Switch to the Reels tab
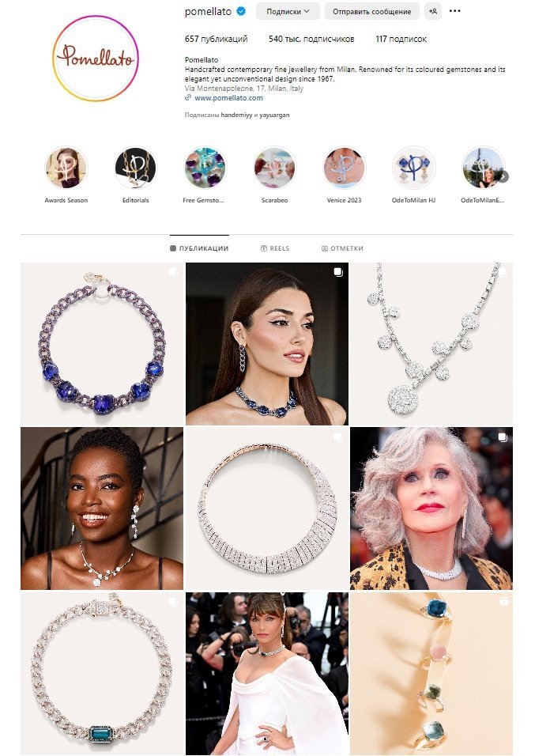The height and width of the screenshot is (756, 535). pos(275,248)
